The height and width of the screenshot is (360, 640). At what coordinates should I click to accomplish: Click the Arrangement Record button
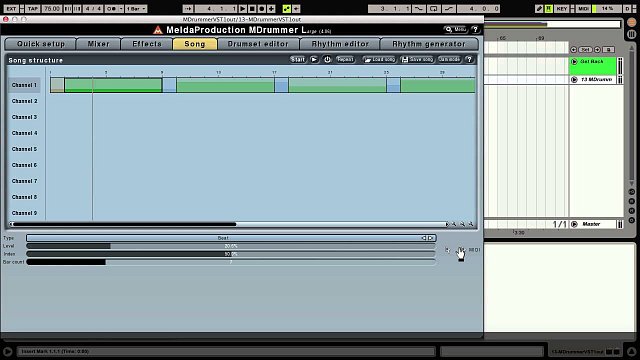coord(262,9)
